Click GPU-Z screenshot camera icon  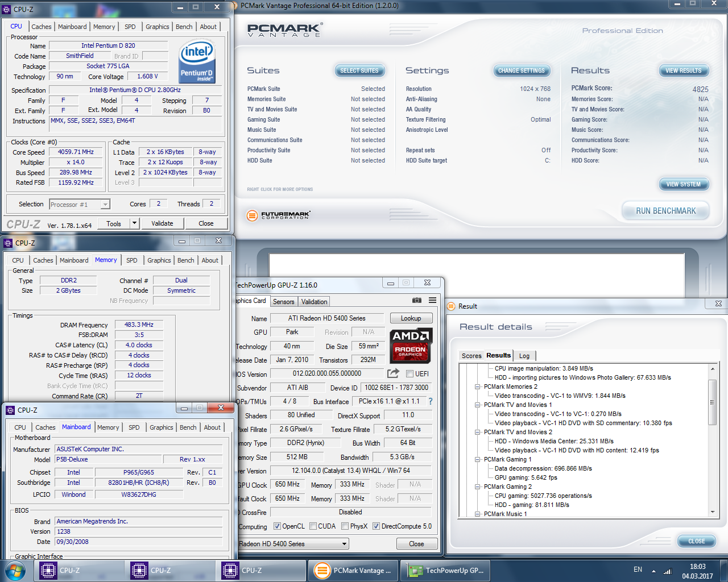click(x=417, y=300)
